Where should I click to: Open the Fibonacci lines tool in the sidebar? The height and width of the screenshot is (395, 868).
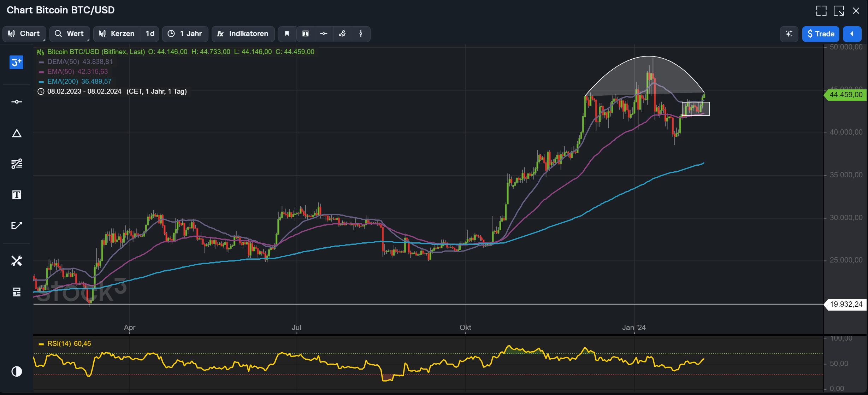[17, 164]
